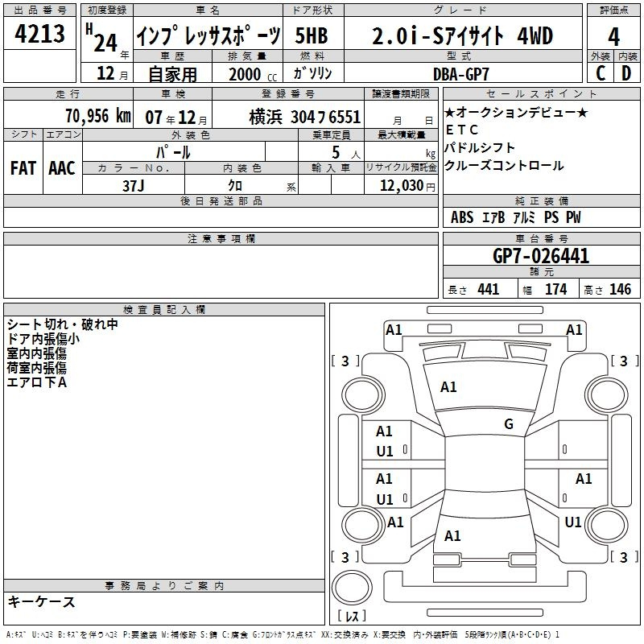
Task: Click A1 mark on the hood
Action: coord(448,387)
